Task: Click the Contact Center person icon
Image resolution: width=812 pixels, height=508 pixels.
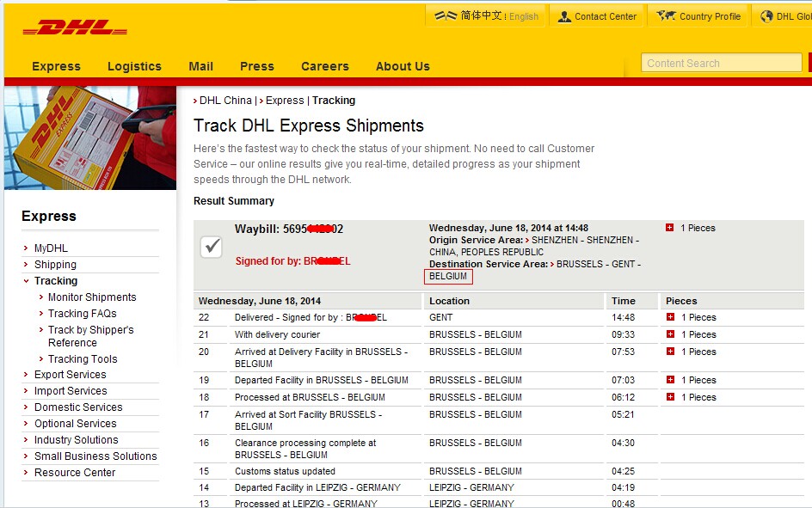Action: (564, 16)
